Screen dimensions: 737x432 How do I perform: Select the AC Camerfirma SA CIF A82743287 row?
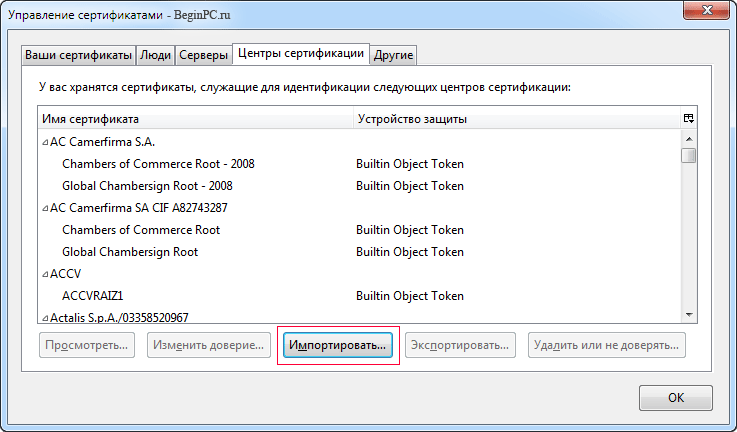coord(360,208)
